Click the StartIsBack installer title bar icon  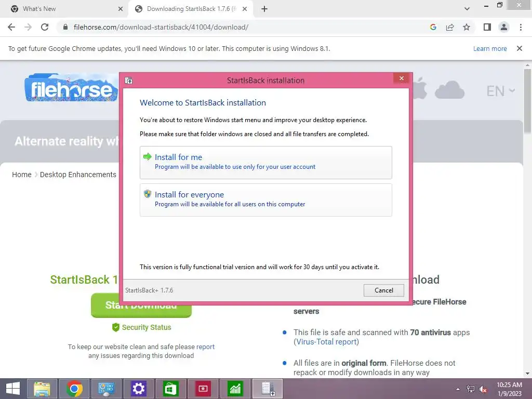coord(129,81)
